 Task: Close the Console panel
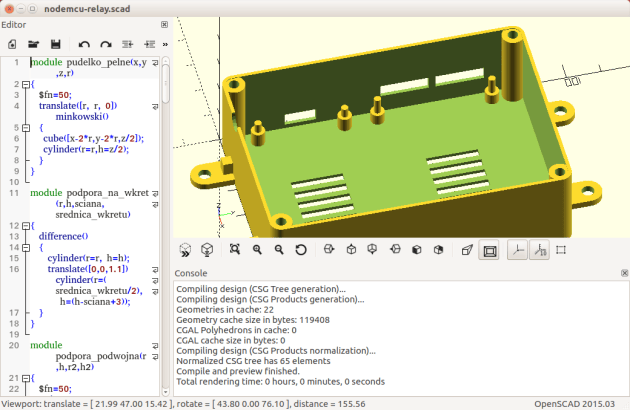point(624,273)
